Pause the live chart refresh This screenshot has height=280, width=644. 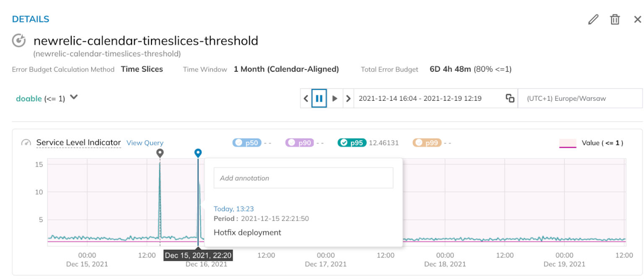[x=319, y=98]
